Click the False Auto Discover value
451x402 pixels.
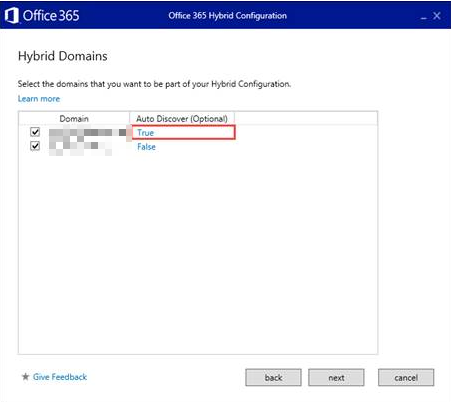pyautogui.click(x=146, y=147)
